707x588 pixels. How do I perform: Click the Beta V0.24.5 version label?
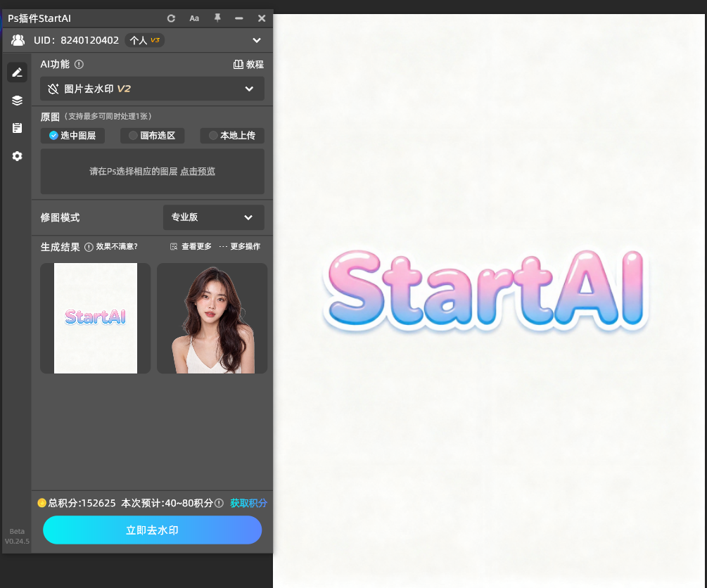(x=17, y=536)
